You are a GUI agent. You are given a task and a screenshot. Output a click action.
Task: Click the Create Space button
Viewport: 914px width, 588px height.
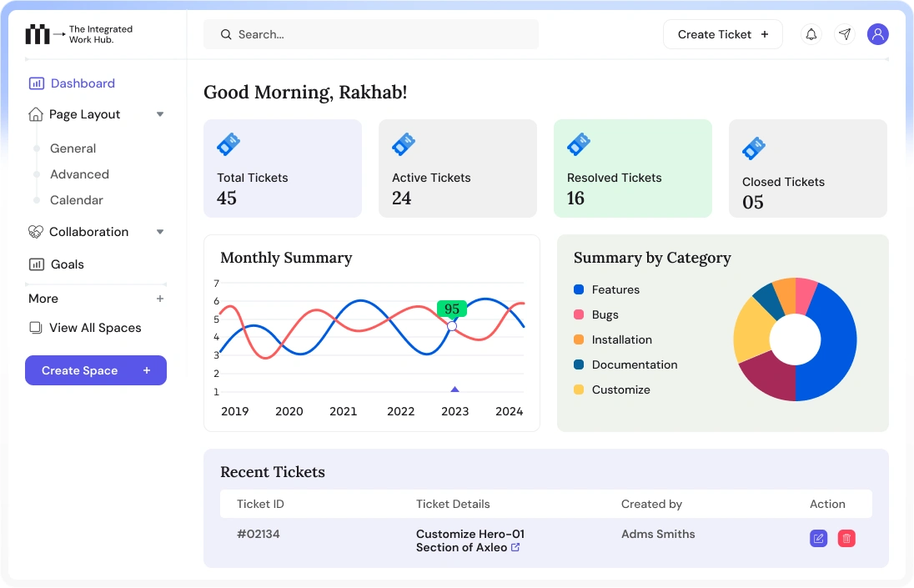[x=96, y=370]
